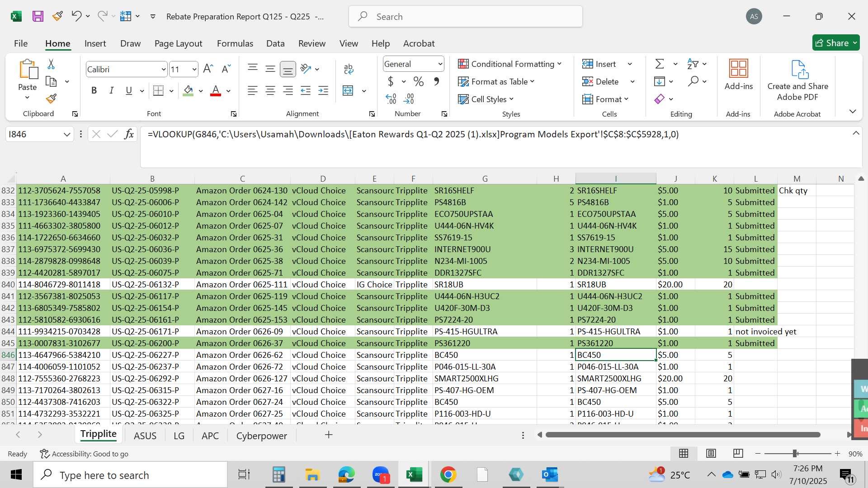Switch to the Data ribbon tab
Image resolution: width=868 pixels, height=488 pixels.
point(275,43)
